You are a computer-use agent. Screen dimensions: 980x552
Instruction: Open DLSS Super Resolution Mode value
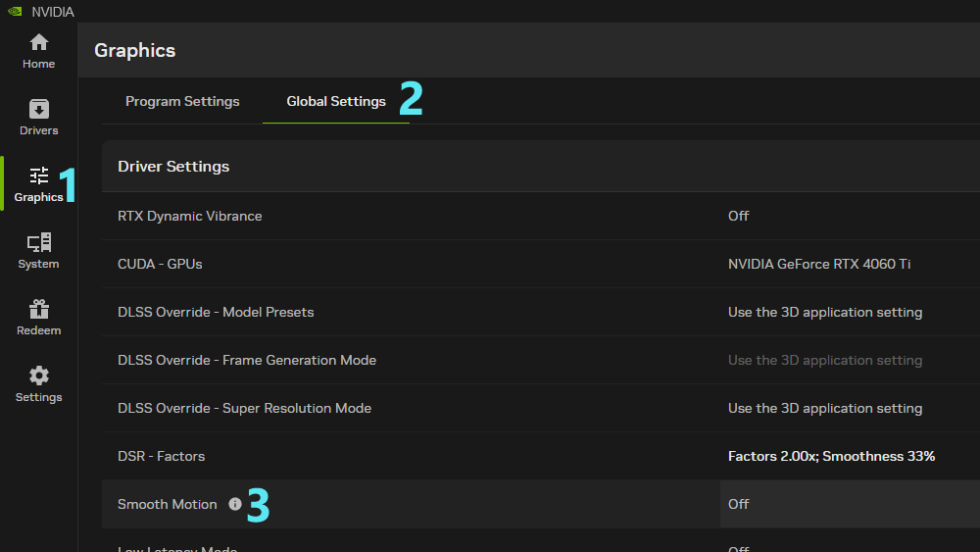[824, 408]
